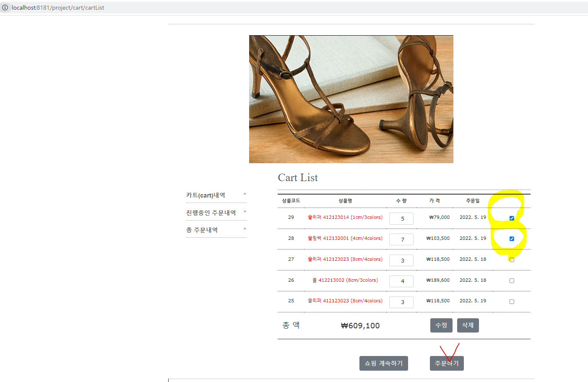
Task: Check the checkbox for item 27
Action: pos(512,260)
